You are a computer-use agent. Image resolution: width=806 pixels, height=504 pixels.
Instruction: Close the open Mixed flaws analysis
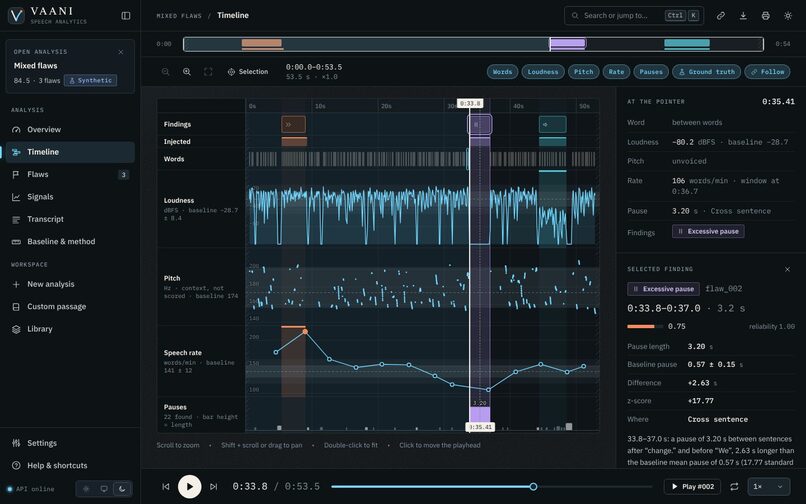121,52
